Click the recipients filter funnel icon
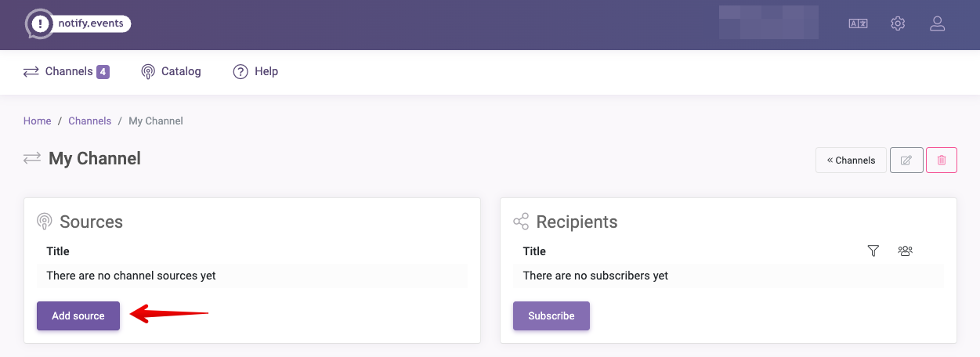The width and height of the screenshot is (980, 357). click(x=873, y=251)
